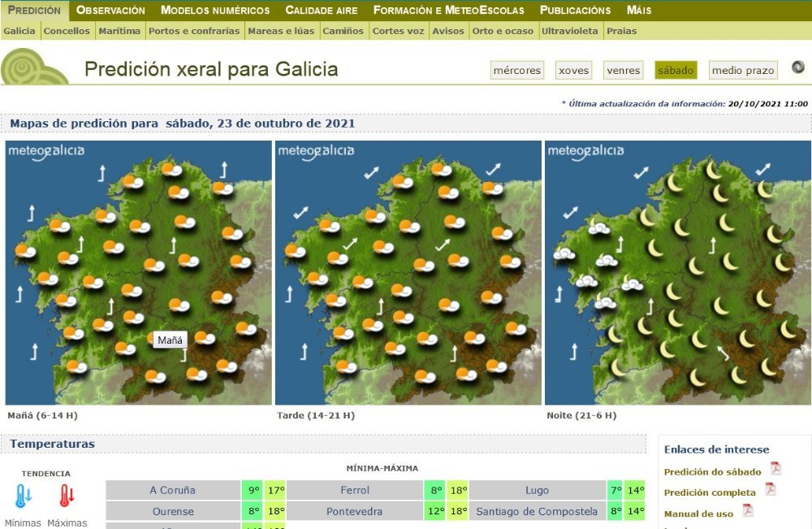Click the round speaker icon beside medio prazo
The image size is (812, 529).
[798, 67]
